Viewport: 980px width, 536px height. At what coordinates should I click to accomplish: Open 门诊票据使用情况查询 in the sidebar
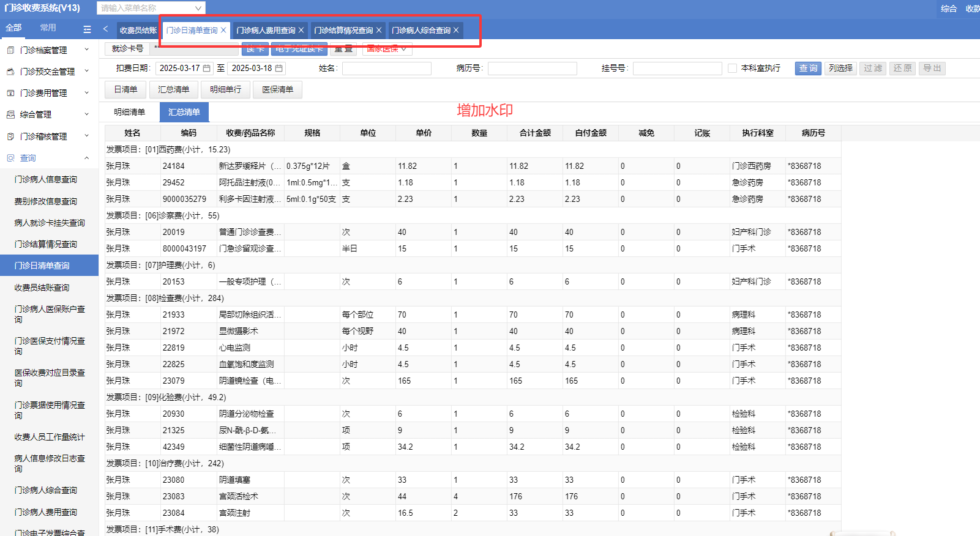pos(50,410)
